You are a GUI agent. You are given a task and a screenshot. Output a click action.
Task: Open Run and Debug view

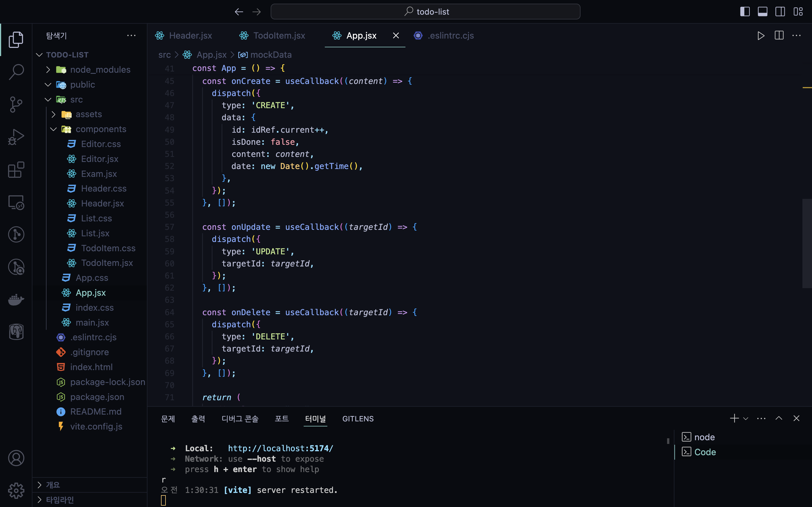click(16, 137)
